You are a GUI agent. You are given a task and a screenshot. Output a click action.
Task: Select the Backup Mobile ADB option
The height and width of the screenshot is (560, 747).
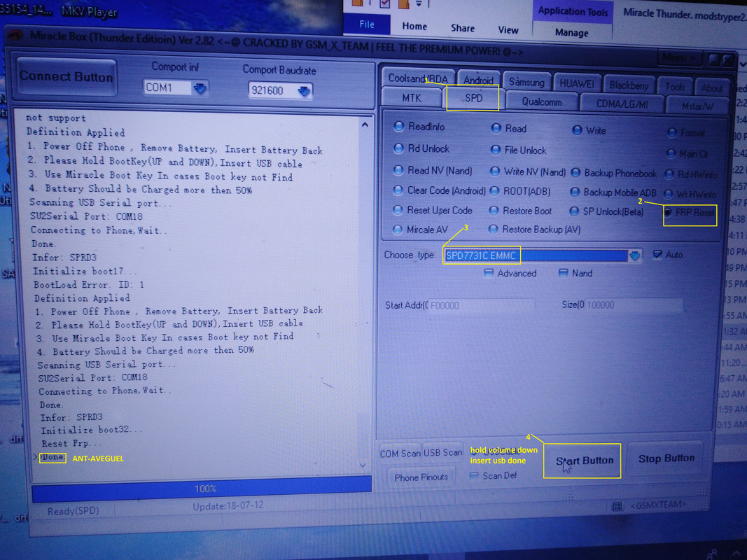pos(613,192)
